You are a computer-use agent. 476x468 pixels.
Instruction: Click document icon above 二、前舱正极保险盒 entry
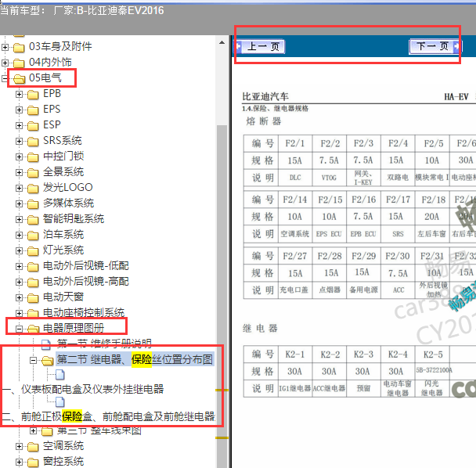59,401
